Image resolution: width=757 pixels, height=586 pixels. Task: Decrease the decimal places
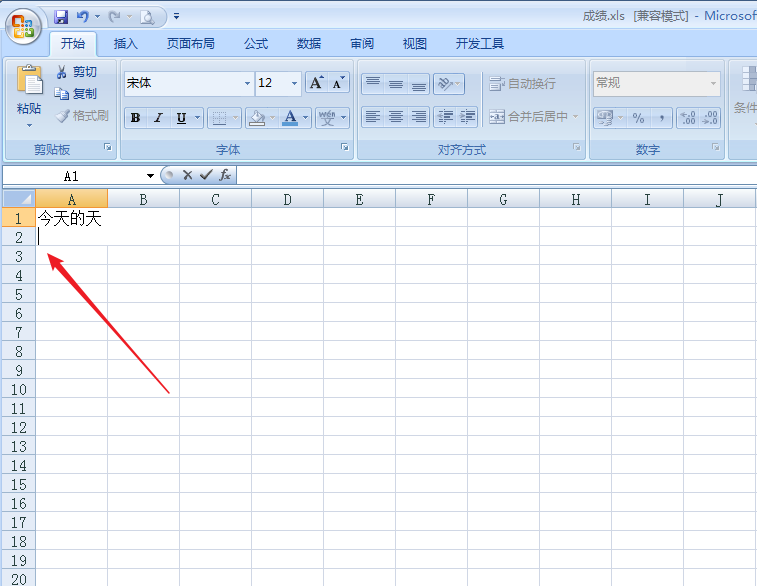pos(710,118)
